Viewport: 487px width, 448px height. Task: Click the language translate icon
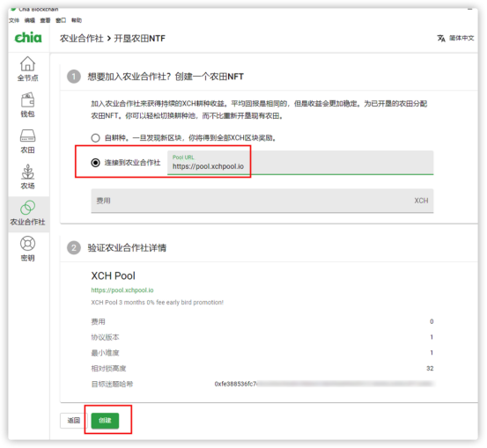pyautogui.click(x=441, y=38)
